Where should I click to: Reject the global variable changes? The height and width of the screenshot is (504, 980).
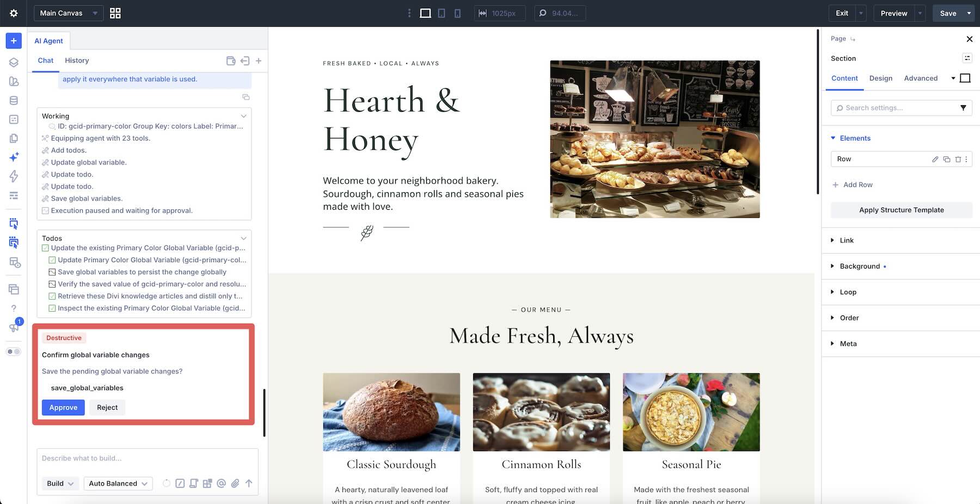[x=107, y=408]
